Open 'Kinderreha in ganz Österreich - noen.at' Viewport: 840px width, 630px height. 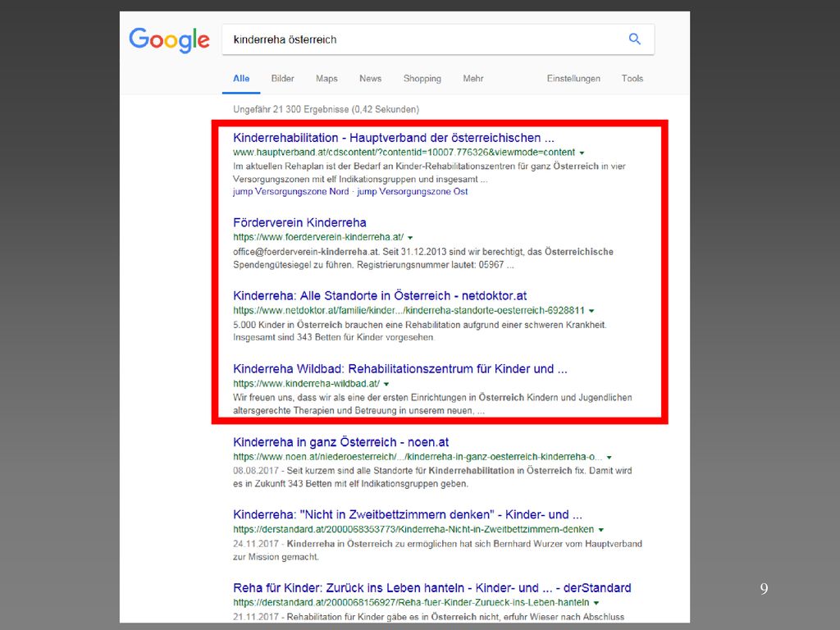pos(340,442)
